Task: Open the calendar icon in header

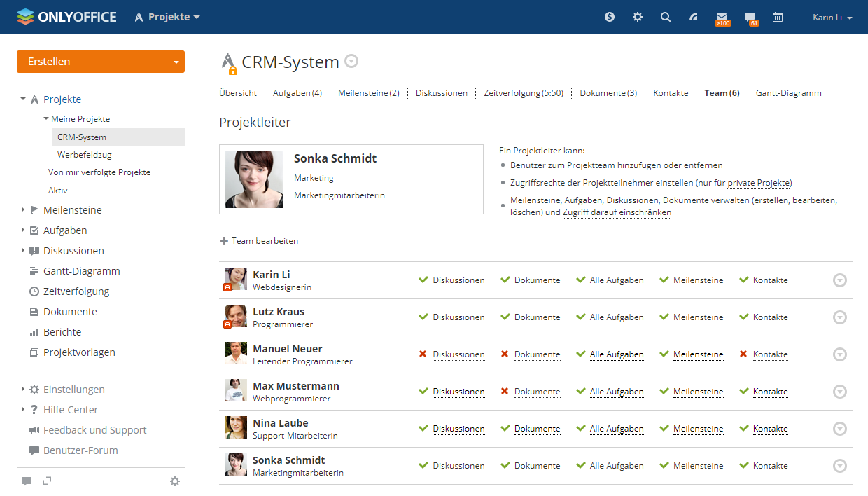Action: click(x=778, y=17)
